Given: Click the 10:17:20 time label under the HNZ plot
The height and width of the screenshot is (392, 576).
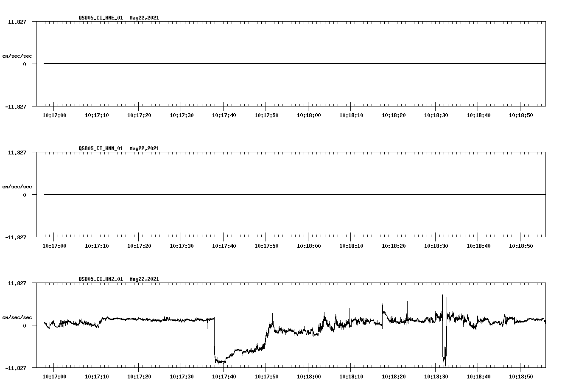Looking at the screenshot, I should (x=139, y=377).
